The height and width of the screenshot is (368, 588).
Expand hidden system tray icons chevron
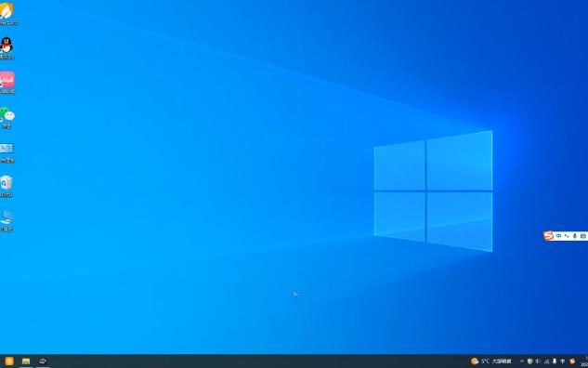pyautogui.click(x=522, y=361)
